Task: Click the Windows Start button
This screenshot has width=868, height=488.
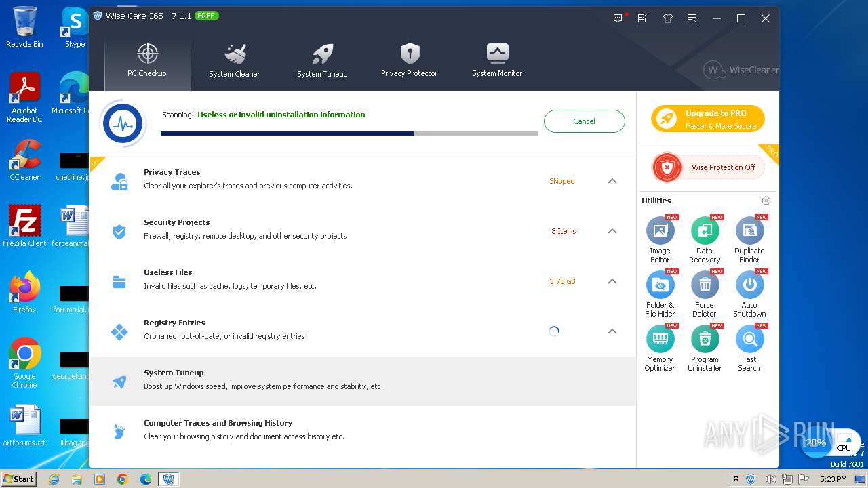Action: [19, 479]
